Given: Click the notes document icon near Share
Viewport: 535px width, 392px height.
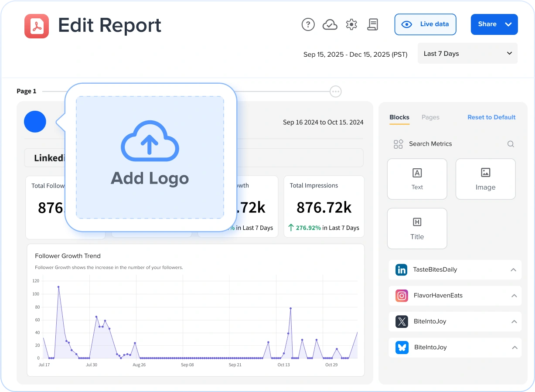Looking at the screenshot, I should click(373, 24).
